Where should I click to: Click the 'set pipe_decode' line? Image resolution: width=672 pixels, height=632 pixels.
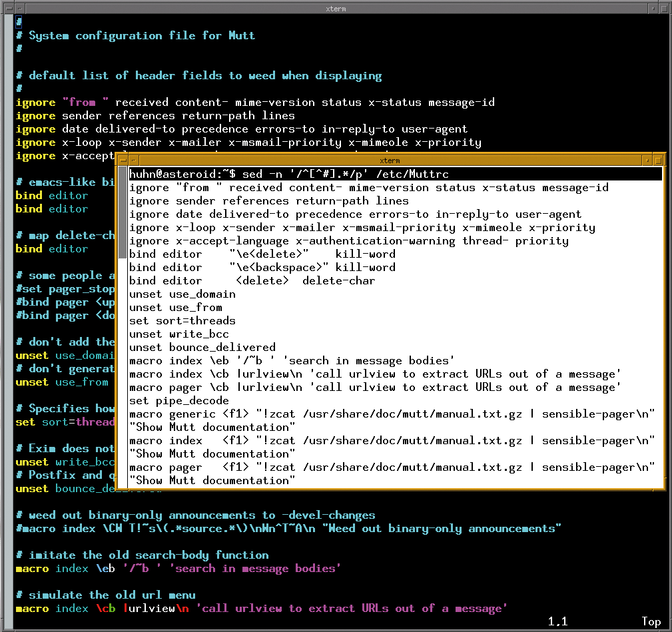[179, 401]
